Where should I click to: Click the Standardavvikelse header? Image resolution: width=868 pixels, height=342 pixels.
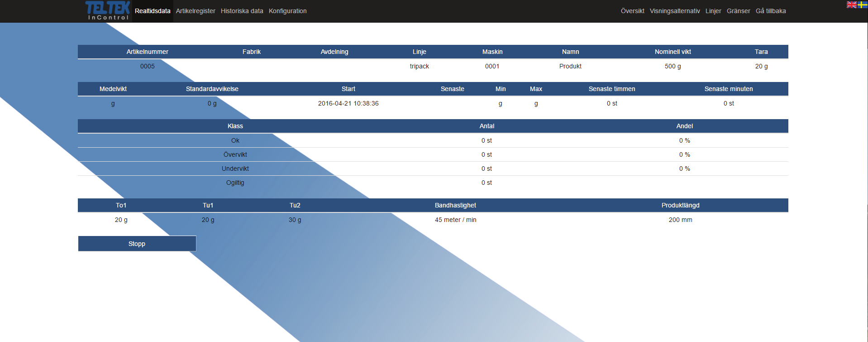click(x=212, y=89)
